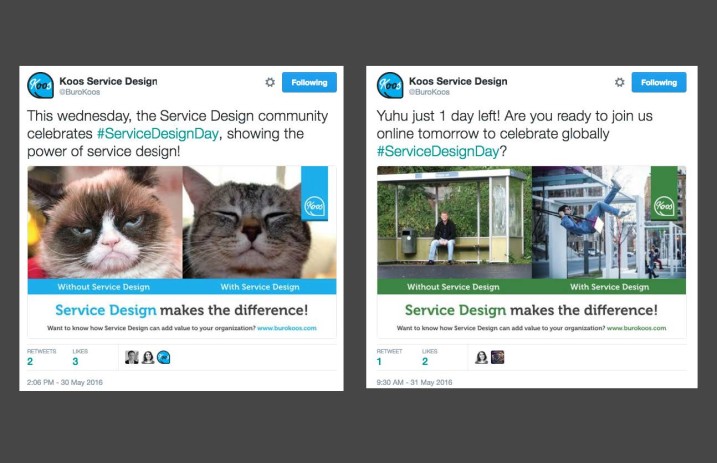Screen dimensions: 717x463
Task: Open the Koos Service Design name on the left tweet
Action: pos(108,81)
